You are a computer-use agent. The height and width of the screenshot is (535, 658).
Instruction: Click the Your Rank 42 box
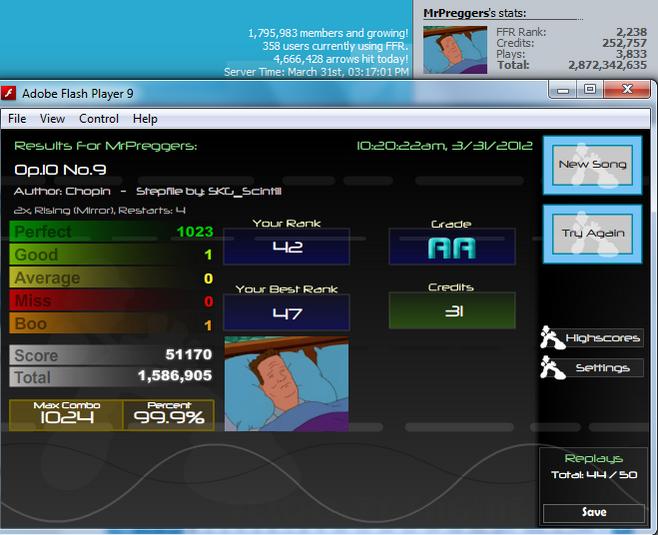tap(287, 247)
